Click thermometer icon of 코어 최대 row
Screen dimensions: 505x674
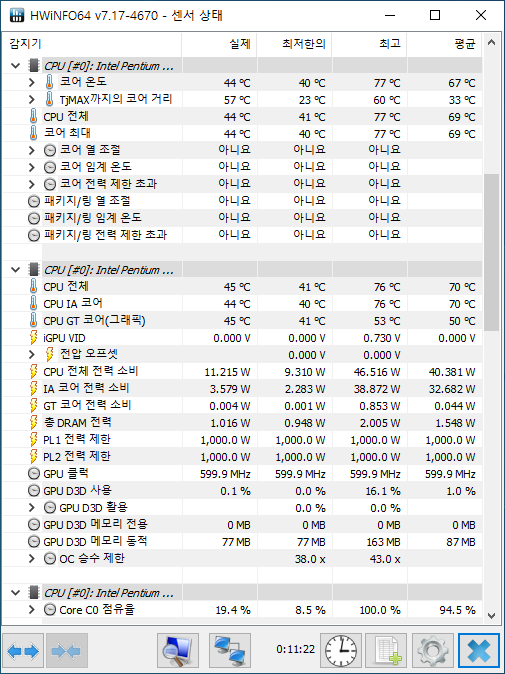tap(34, 133)
